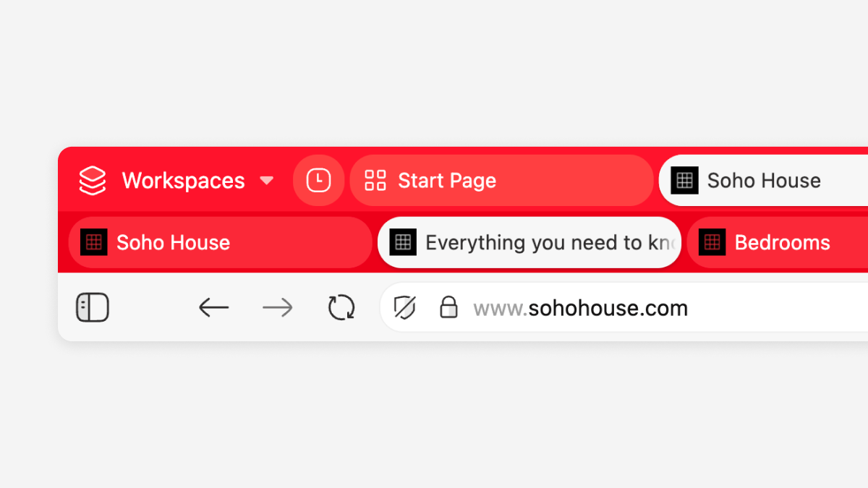Click the padlock site security icon
This screenshot has width=868, height=488.
(449, 307)
